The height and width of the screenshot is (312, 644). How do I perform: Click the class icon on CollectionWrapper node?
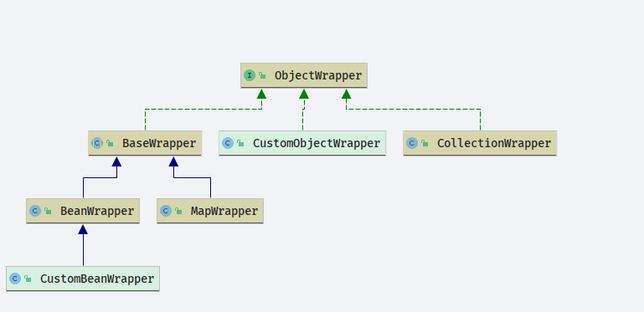[x=412, y=143]
